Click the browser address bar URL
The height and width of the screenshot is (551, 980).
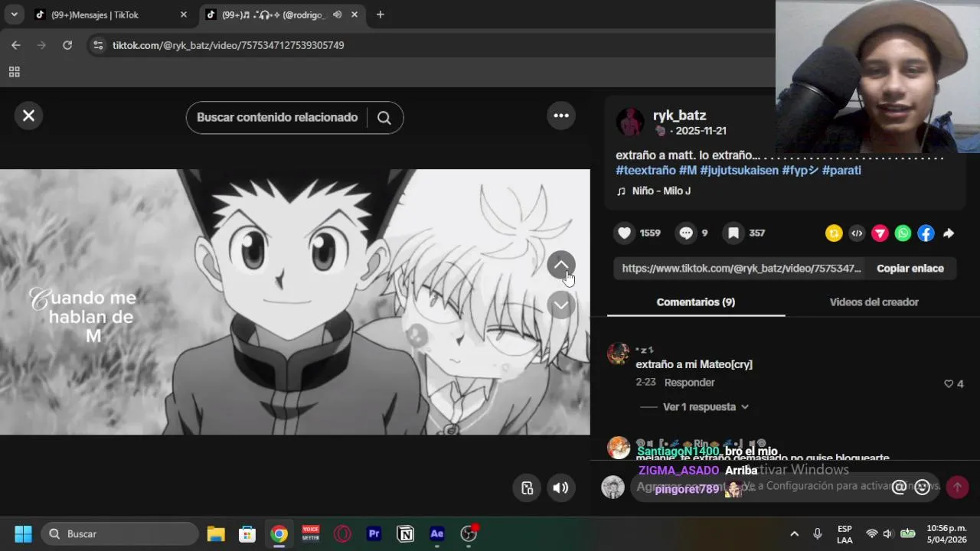tap(228, 45)
